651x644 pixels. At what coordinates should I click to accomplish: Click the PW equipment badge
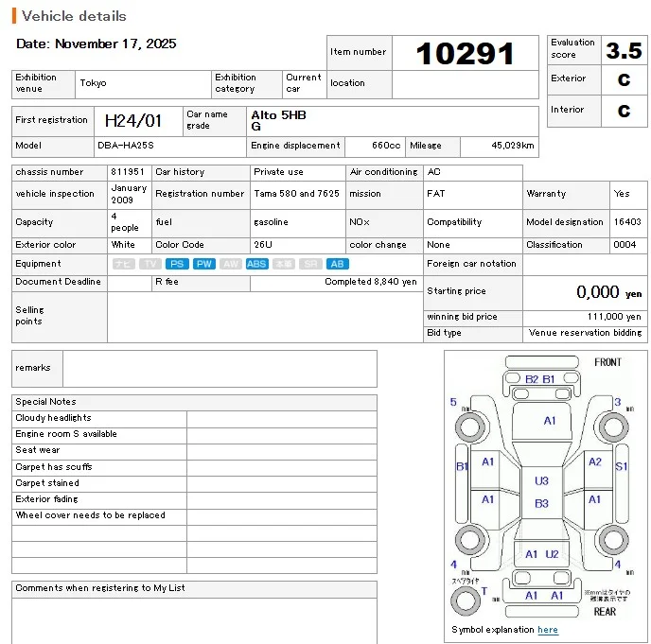click(x=203, y=264)
